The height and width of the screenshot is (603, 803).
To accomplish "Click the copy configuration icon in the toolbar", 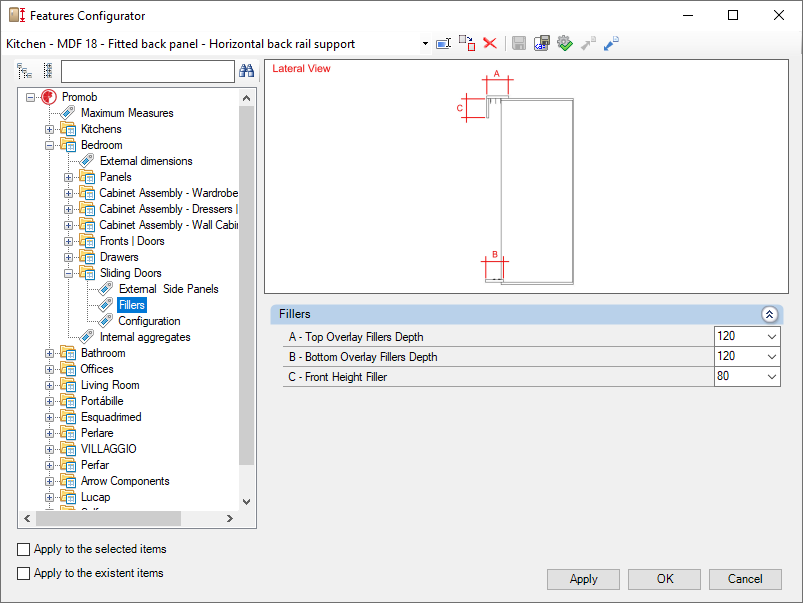I will (467, 44).
